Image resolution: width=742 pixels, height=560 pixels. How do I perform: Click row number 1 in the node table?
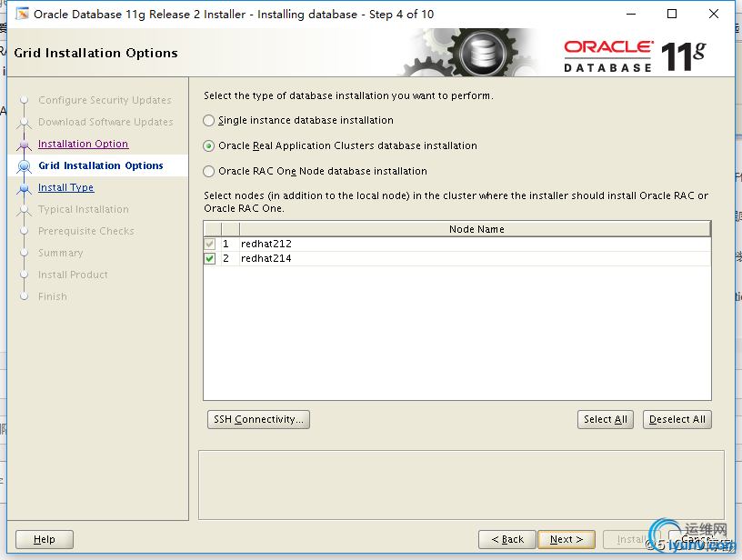tap(226, 244)
